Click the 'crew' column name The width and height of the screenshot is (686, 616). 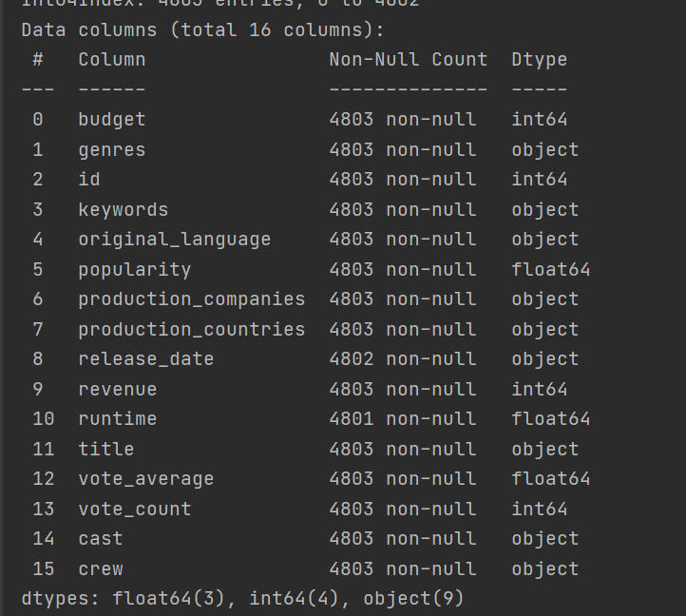click(x=101, y=569)
